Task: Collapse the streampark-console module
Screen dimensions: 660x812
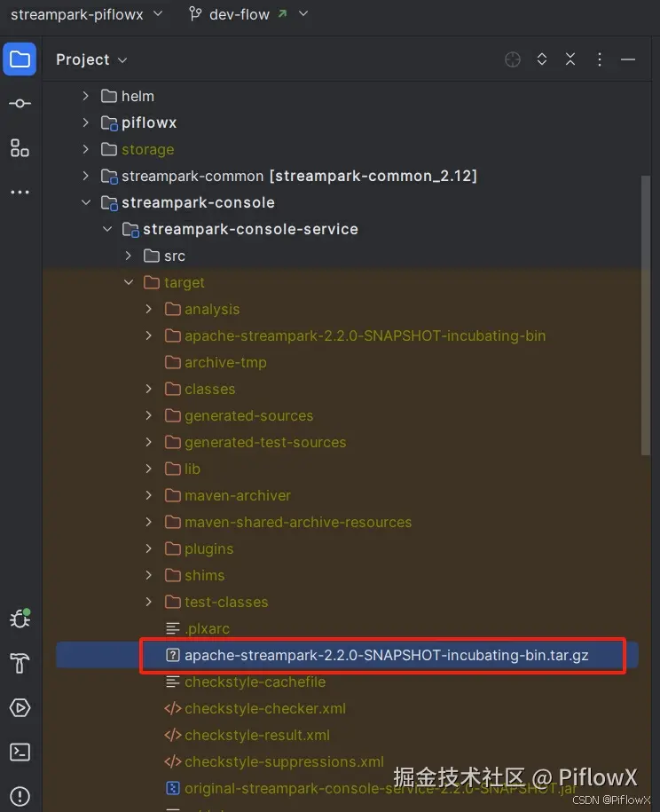Action: 86,202
